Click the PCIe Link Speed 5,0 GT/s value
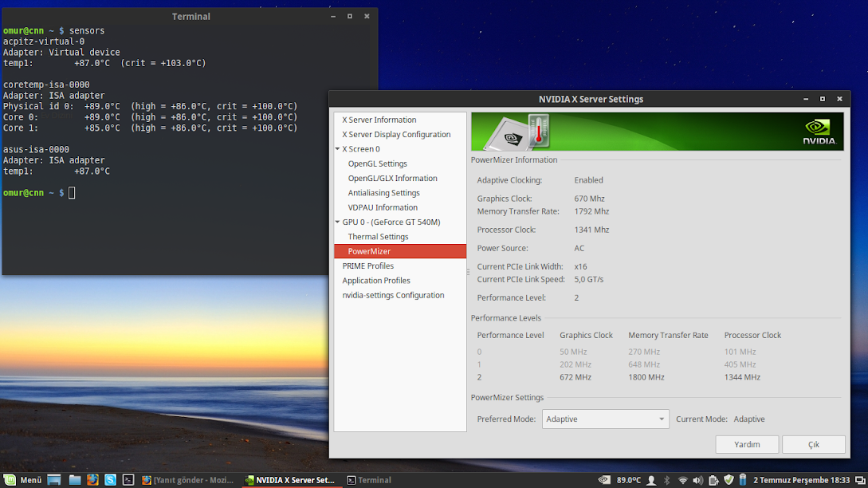Image resolution: width=868 pixels, height=488 pixels. (x=588, y=279)
